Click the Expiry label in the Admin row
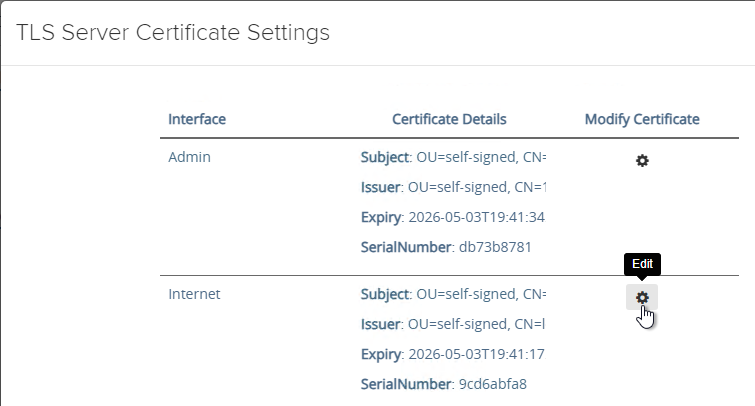 point(380,217)
